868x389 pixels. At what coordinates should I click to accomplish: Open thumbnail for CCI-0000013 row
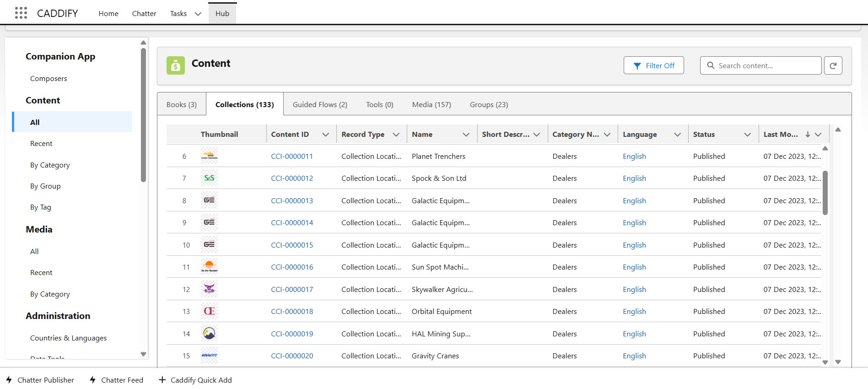[x=209, y=200]
